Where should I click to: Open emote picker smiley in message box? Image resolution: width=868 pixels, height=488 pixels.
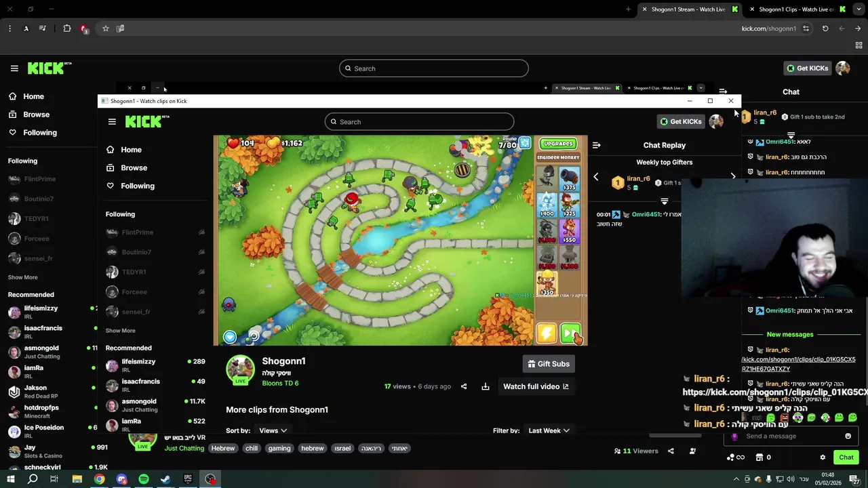[848, 436]
